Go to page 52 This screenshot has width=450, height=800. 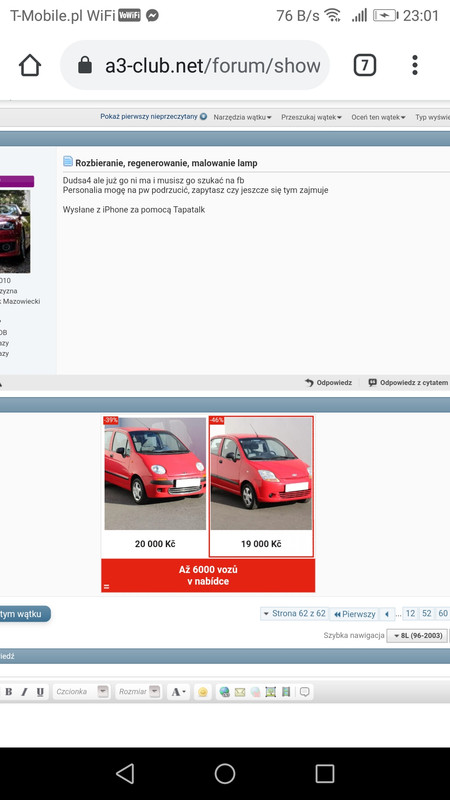[427, 614]
